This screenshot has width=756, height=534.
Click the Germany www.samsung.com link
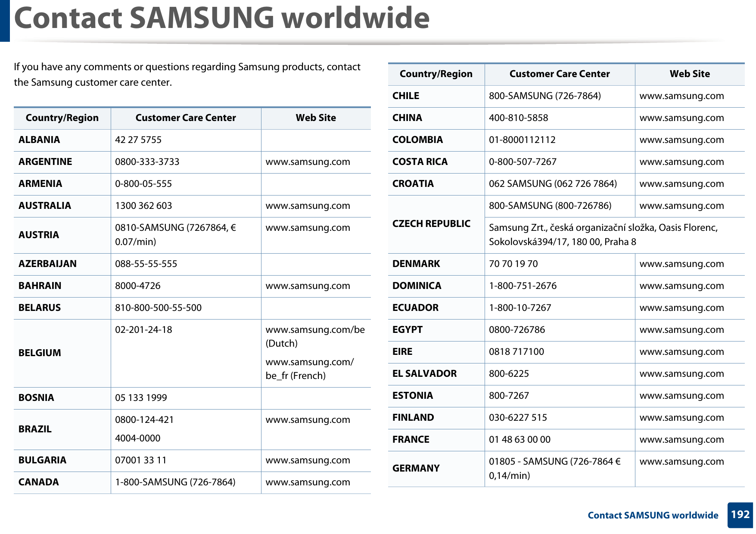click(681, 462)
